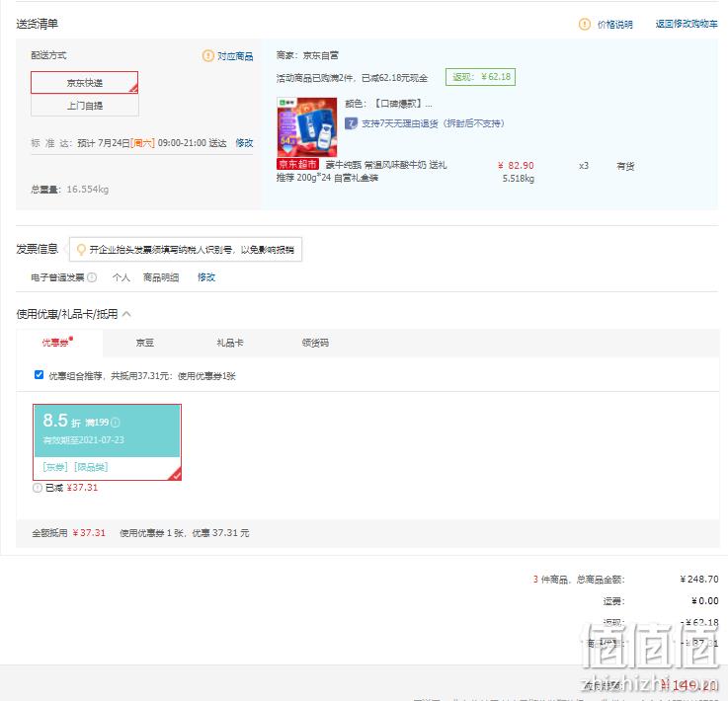The height and width of the screenshot is (701, 728).
Task: Click the 运费 ¥0.00 value
Action: coord(704,601)
